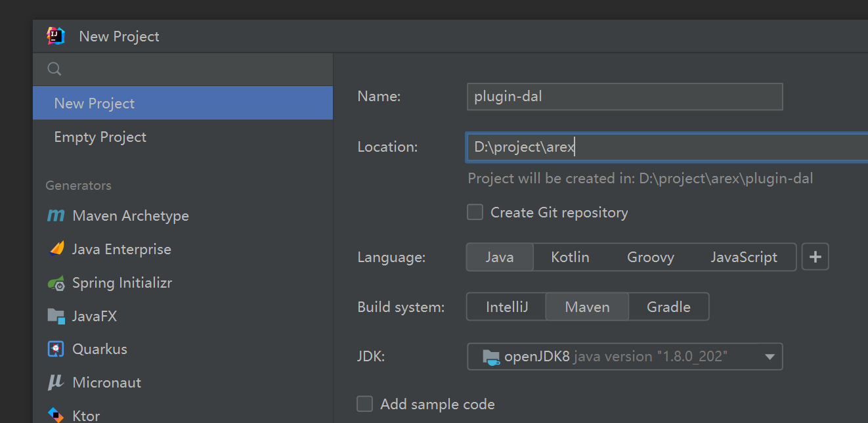Click the Name field with plugin-dal
Image resolution: width=868 pixels, height=423 pixels.
[624, 97]
